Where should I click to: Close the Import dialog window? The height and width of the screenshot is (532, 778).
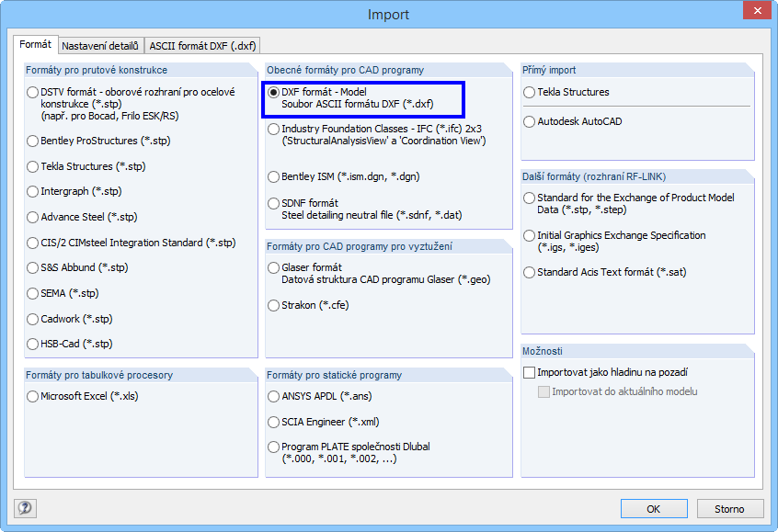coord(754,13)
